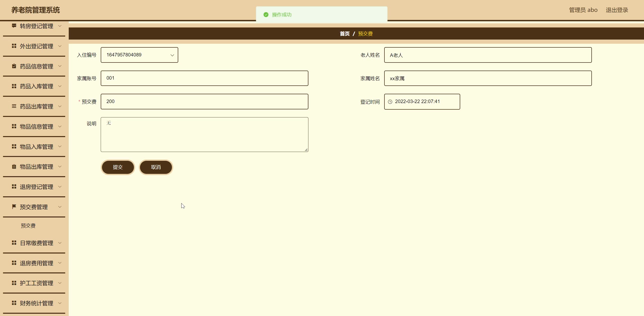This screenshot has width=644, height=316.
Task: Click the clipboard icon beside 物品出库管理
Action: 14,167
